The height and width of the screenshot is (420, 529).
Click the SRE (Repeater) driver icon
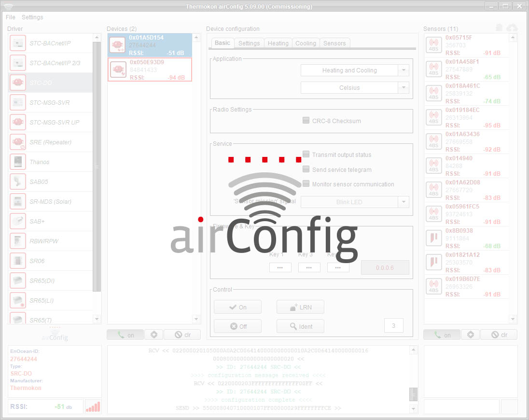(x=18, y=142)
